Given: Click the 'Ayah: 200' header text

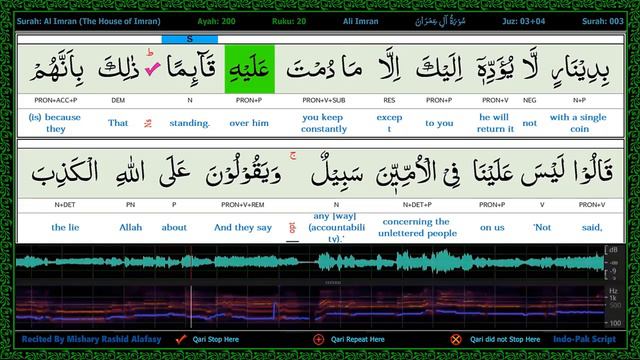Looking at the screenshot, I should pyautogui.click(x=216, y=21).
